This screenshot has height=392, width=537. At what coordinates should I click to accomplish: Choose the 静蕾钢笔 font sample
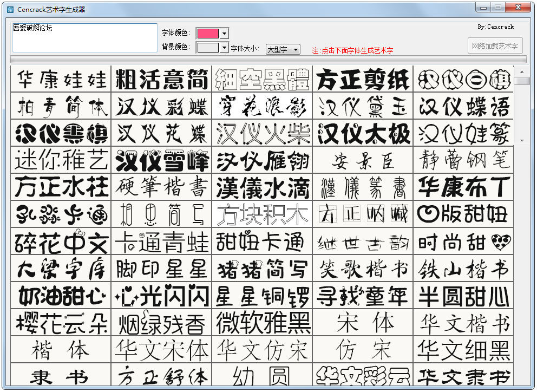click(x=464, y=160)
